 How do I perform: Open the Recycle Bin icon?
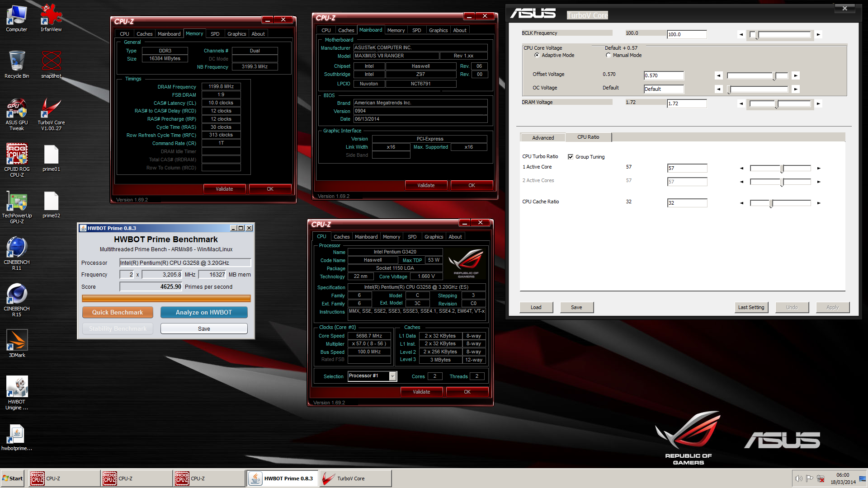(x=17, y=65)
